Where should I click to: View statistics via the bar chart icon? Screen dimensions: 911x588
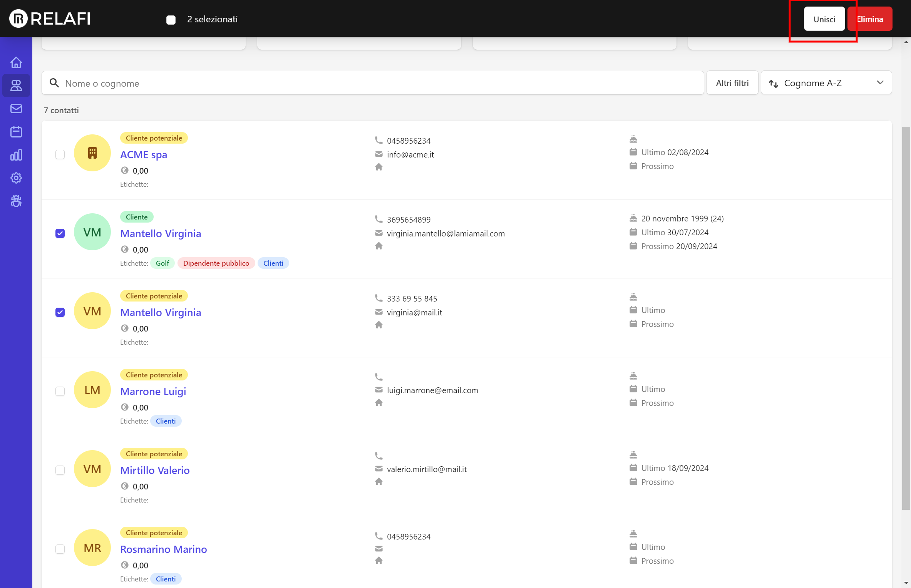coord(16,155)
